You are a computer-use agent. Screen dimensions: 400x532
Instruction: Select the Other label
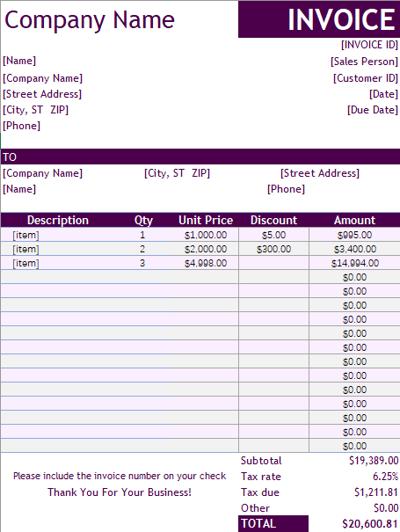(256, 508)
